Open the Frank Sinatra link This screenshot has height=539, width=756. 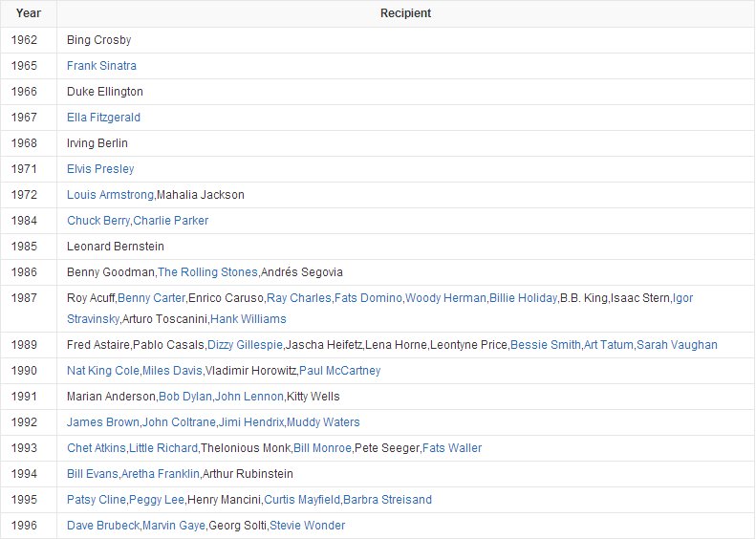[x=101, y=66]
